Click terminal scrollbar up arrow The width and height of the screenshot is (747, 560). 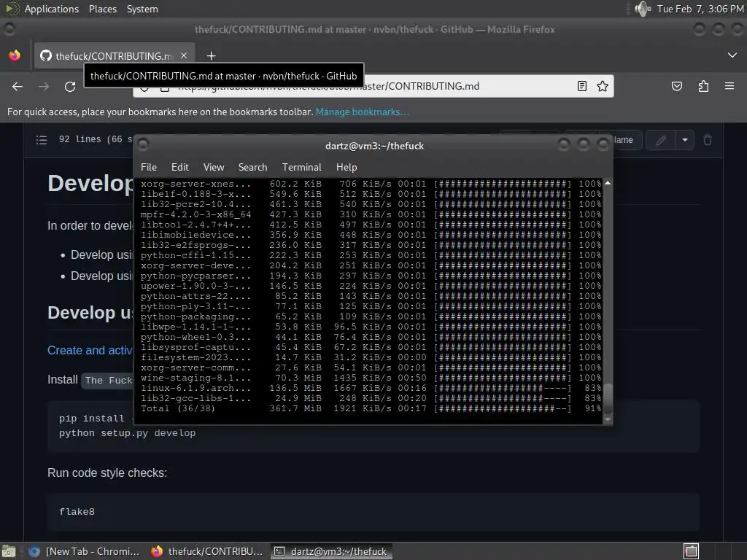(x=608, y=183)
